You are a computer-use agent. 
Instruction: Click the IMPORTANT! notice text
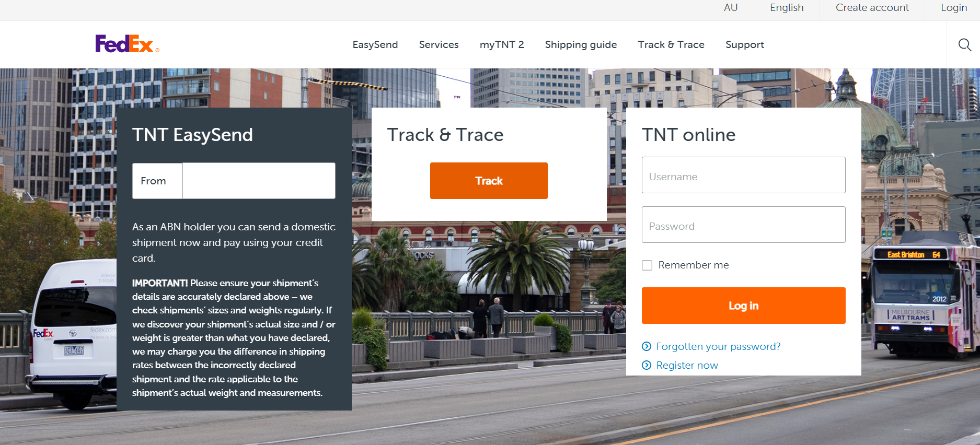(x=234, y=338)
